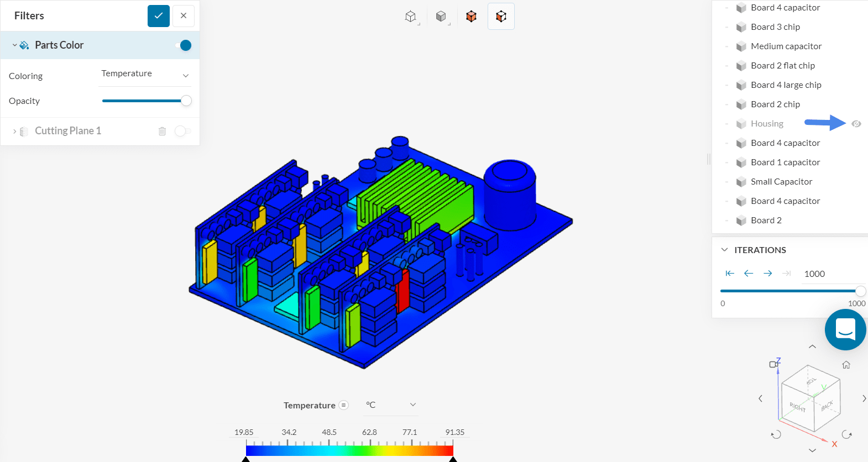The height and width of the screenshot is (462, 868).
Task: Select Board 4 large chip in list
Action: point(786,85)
